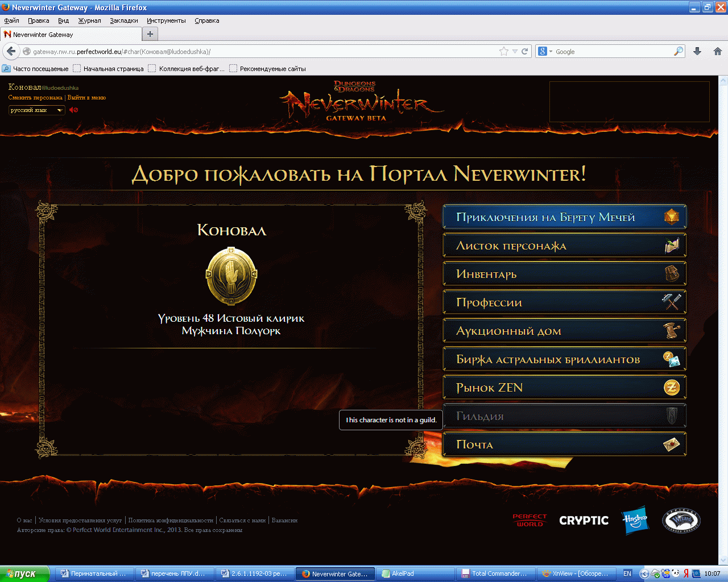Open Политика конфиденциальности link

171,520
